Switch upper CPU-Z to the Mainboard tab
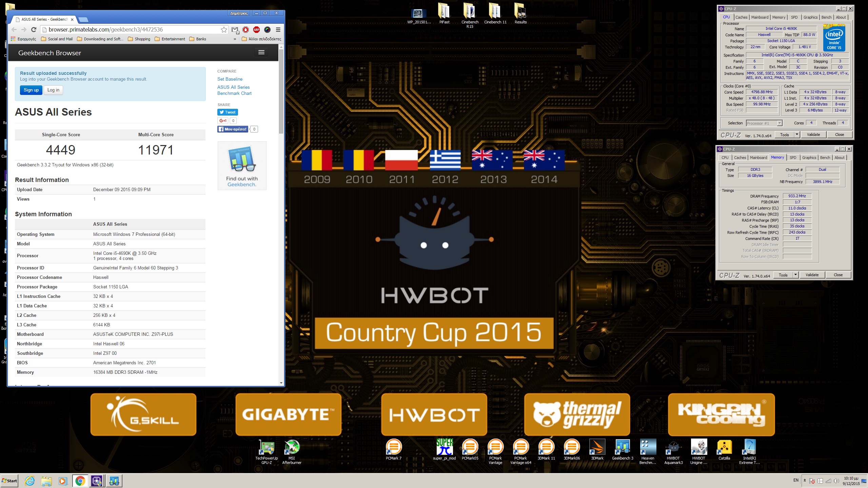Screen dimensions: 868x488 pos(759,17)
